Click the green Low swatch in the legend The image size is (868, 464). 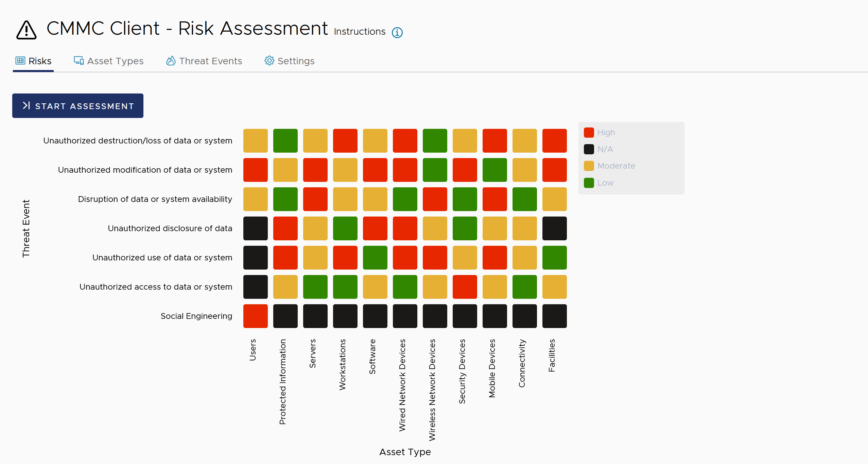click(x=588, y=183)
